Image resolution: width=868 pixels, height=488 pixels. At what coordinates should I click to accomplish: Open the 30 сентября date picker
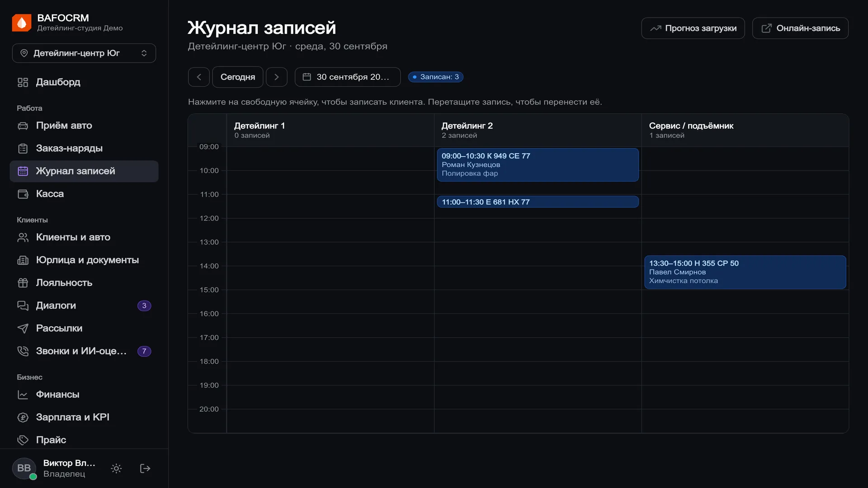coord(348,77)
